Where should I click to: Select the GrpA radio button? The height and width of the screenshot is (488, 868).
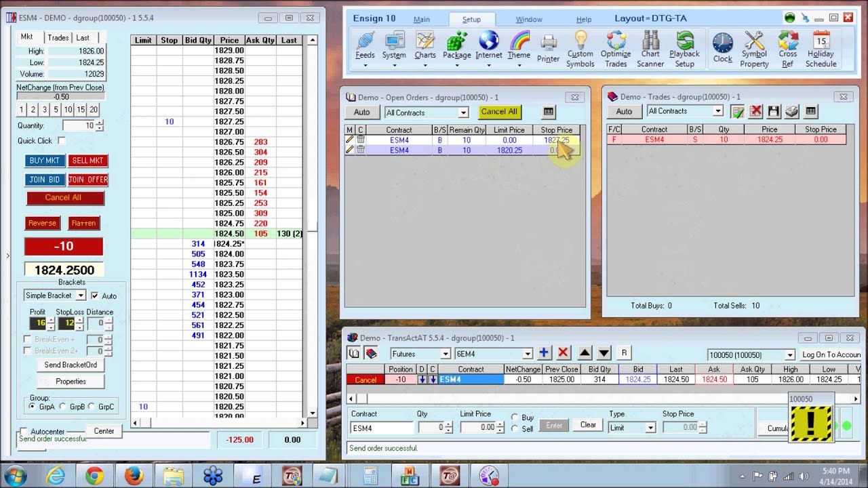(33, 407)
